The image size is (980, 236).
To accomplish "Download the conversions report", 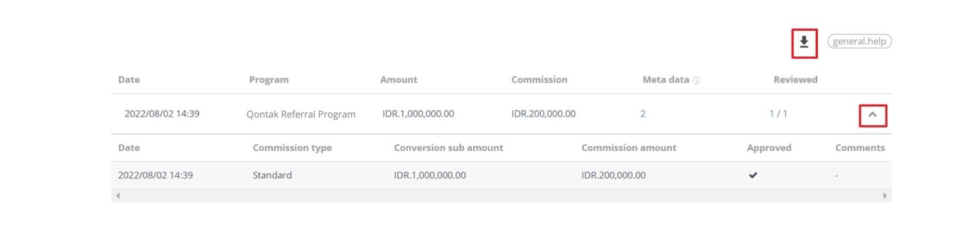I will click(x=804, y=42).
